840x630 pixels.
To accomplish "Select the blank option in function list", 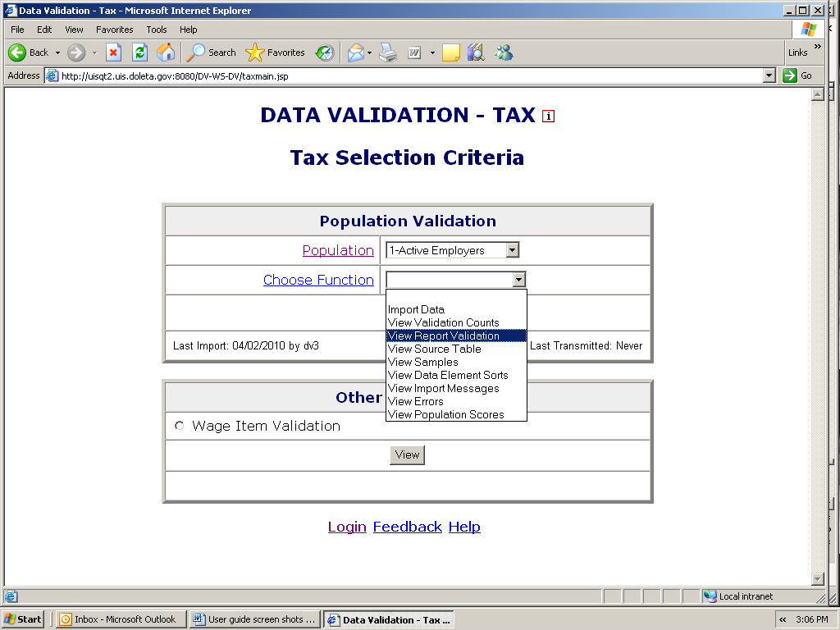I will coord(456,296).
